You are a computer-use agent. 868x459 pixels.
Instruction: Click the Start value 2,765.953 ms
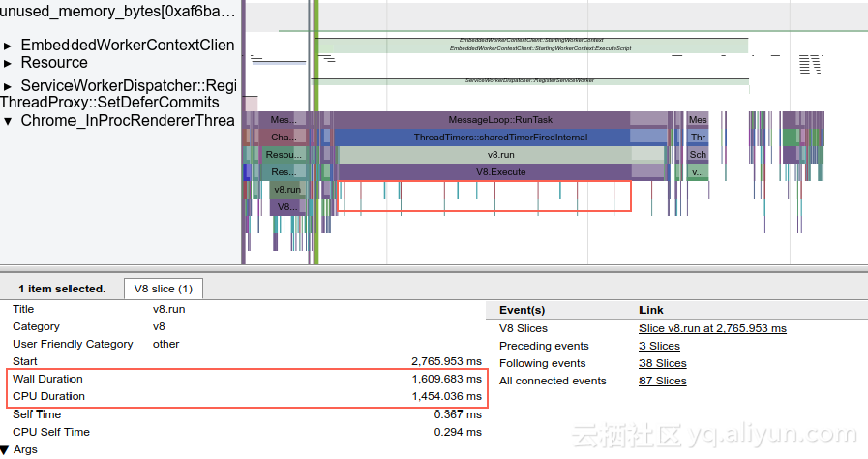pos(446,361)
